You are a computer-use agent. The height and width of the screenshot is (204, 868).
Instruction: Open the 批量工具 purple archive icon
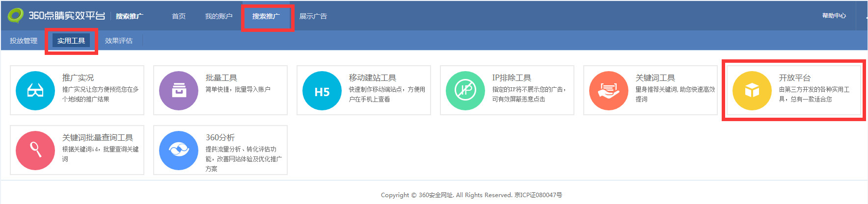pyautogui.click(x=179, y=91)
